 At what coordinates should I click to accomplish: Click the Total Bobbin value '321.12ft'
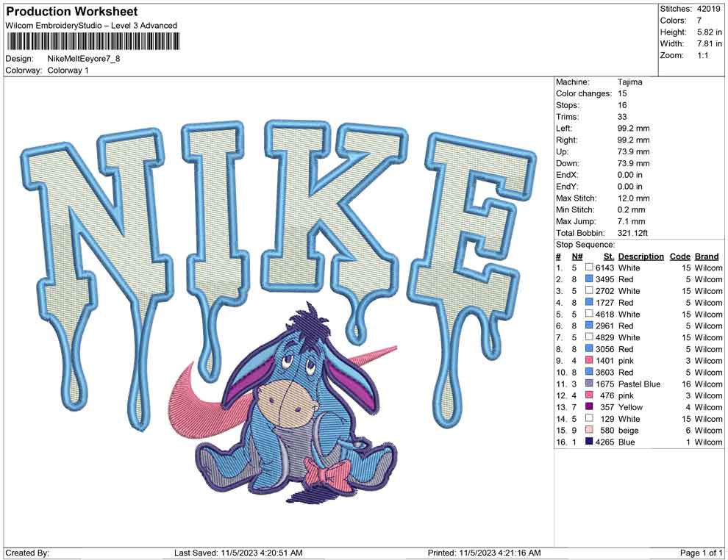(x=632, y=233)
